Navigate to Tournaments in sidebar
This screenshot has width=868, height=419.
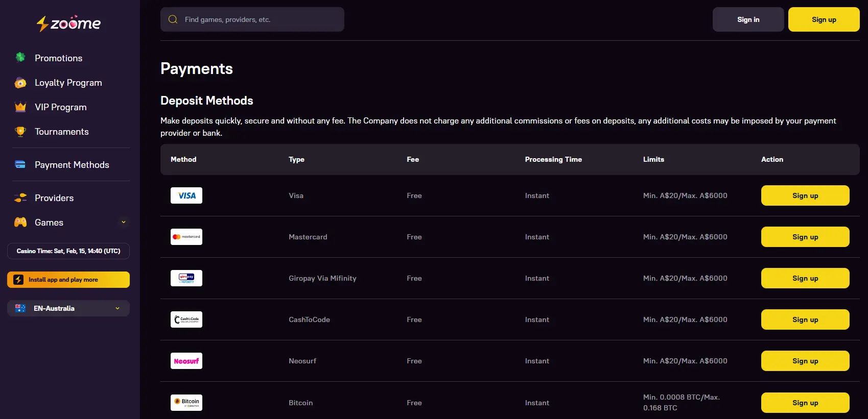[61, 132]
